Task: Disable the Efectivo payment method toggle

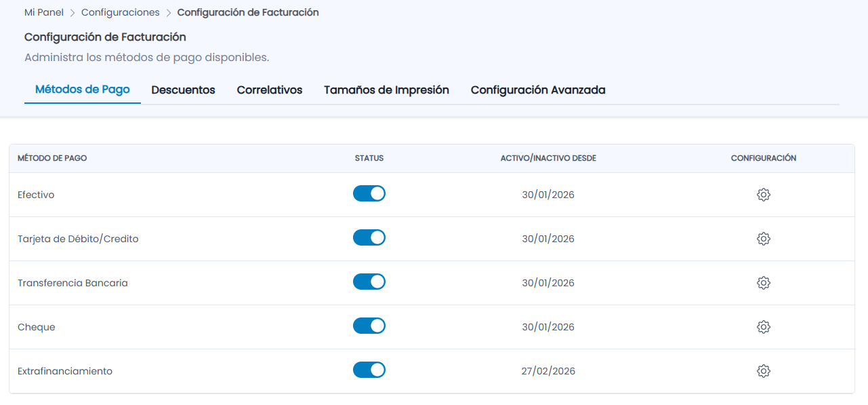Action: coord(369,193)
